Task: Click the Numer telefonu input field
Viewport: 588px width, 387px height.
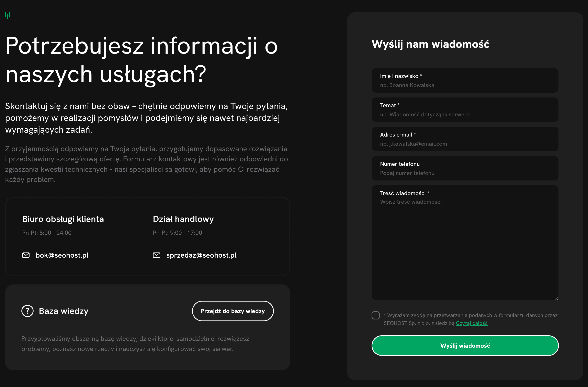Action: (465, 173)
